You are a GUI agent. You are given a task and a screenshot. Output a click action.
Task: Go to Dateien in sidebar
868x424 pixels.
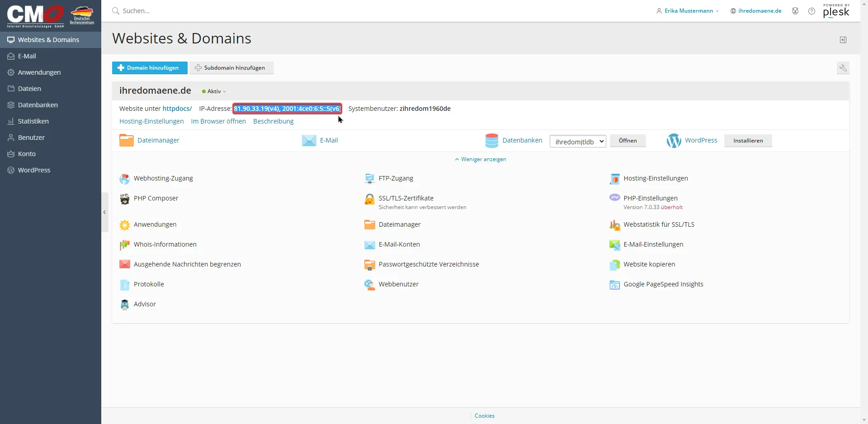(51, 89)
